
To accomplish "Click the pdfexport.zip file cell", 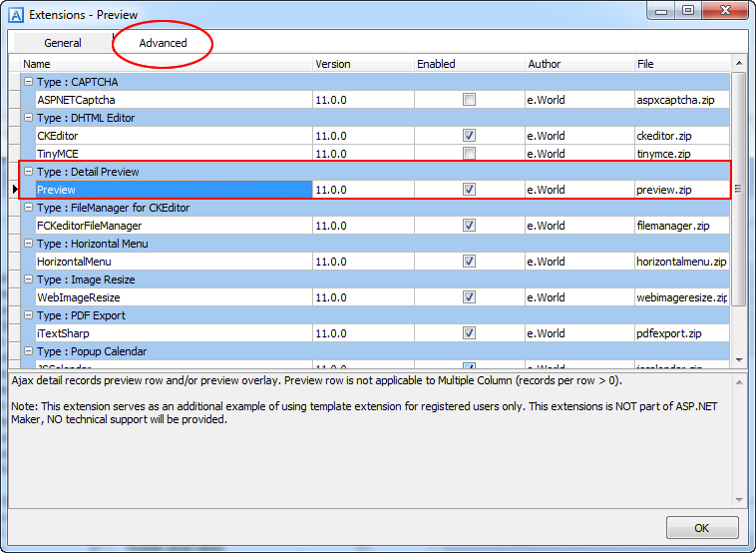I will tap(682, 333).
